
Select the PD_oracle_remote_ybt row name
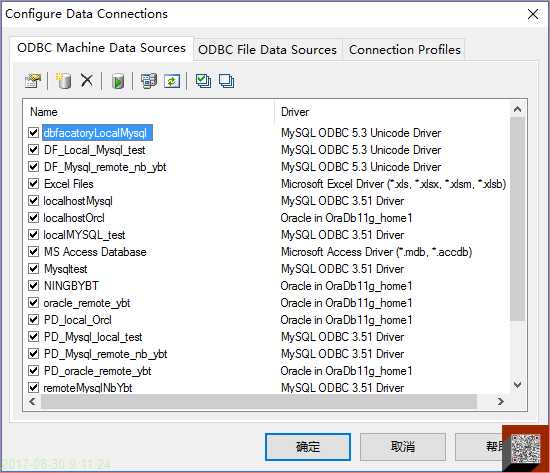(x=98, y=371)
